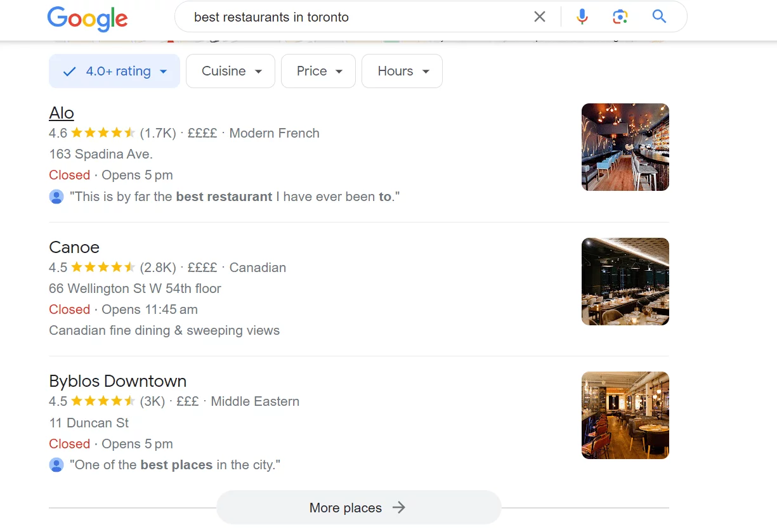The height and width of the screenshot is (532, 777).
Task: Toggle off the 4.0+ rating filter
Action: (114, 71)
